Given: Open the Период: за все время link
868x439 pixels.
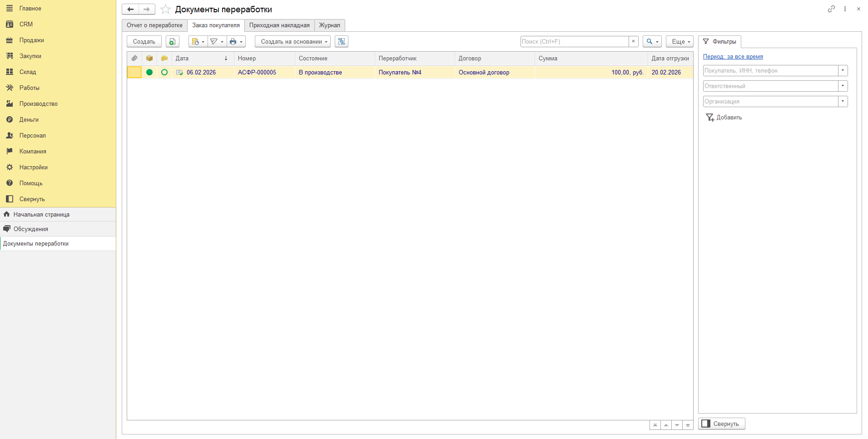Looking at the screenshot, I should 733,57.
